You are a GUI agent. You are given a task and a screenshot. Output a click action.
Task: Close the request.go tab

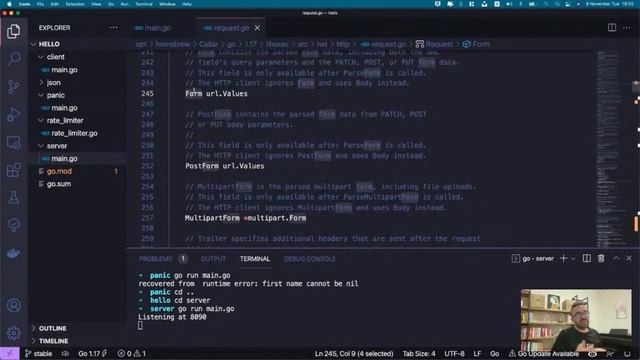(257, 28)
